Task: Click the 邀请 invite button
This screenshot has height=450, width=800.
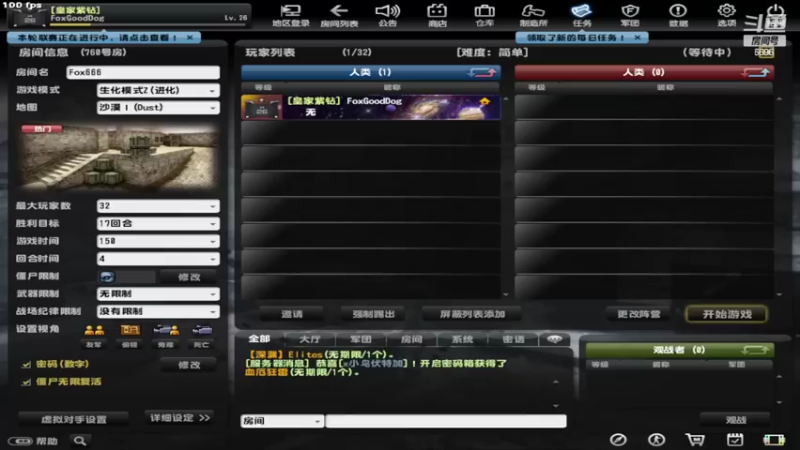Action: (292, 314)
